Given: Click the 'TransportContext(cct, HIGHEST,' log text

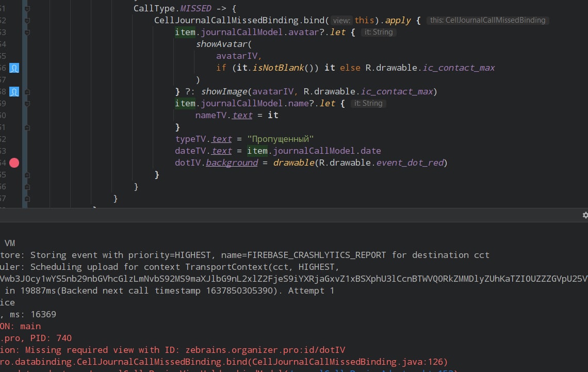Looking at the screenshot, I should 262,267.
